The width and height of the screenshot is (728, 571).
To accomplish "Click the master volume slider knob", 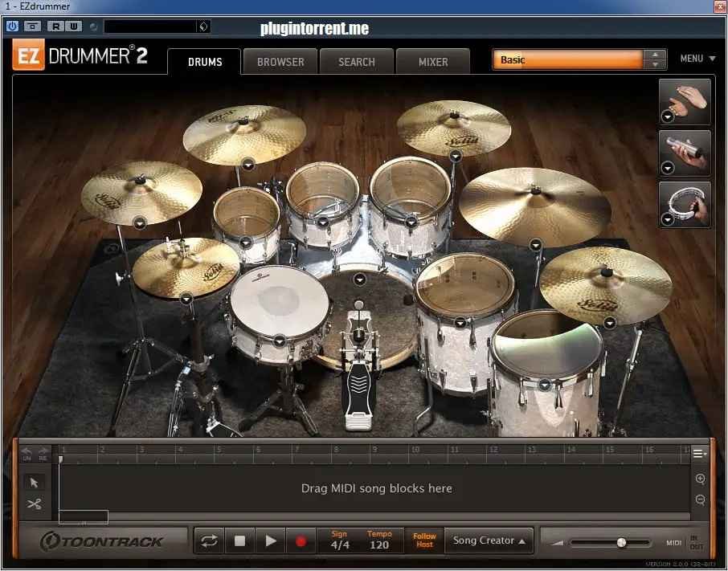I will (621, 543).
